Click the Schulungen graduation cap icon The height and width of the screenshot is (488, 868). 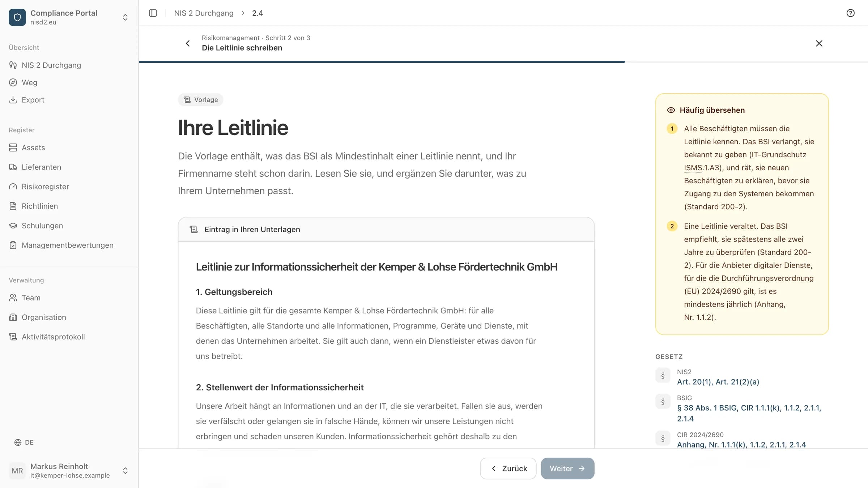pyautogui.click(x=13, y=226)
